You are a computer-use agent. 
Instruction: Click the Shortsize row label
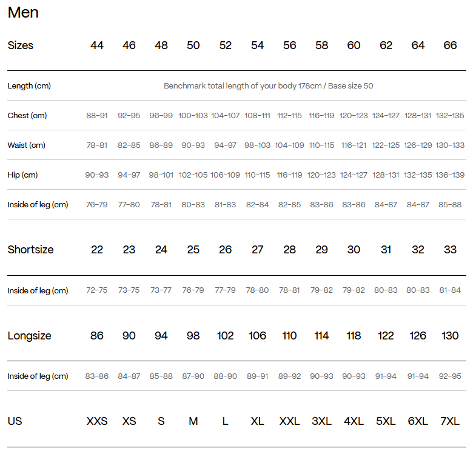pyautogui.click(x=31, y=250)
